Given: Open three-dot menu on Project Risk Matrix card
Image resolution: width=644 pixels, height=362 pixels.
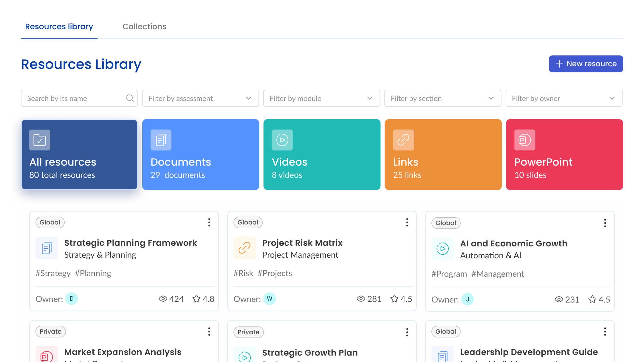Looking at the screenshot, I should point(407,222).
